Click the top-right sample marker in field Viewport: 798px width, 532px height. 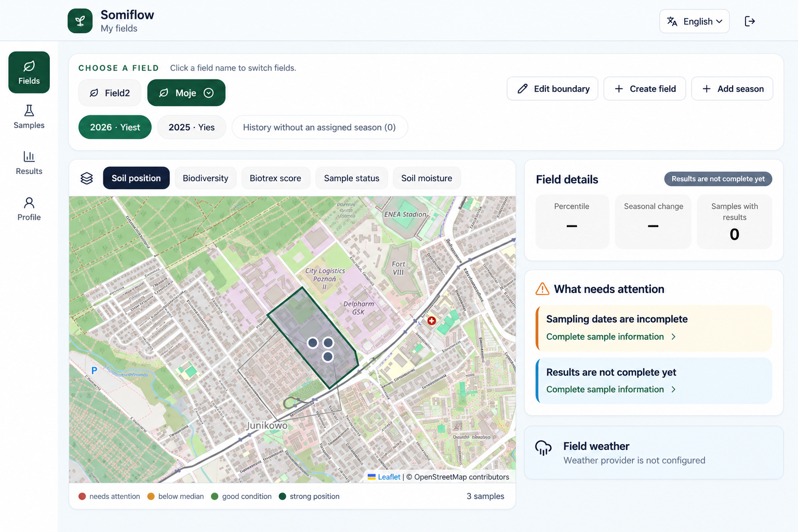pyautogui.click(x=328, y=343)
